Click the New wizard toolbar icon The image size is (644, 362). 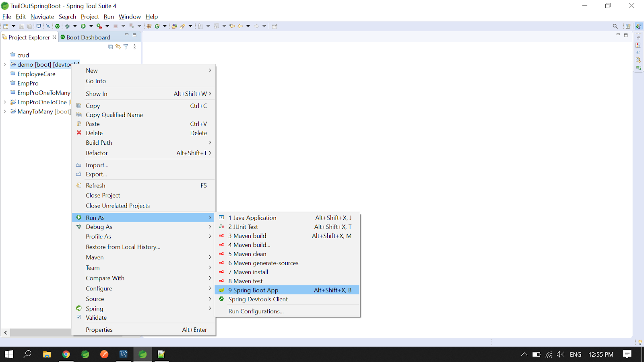tap(6, 26)
